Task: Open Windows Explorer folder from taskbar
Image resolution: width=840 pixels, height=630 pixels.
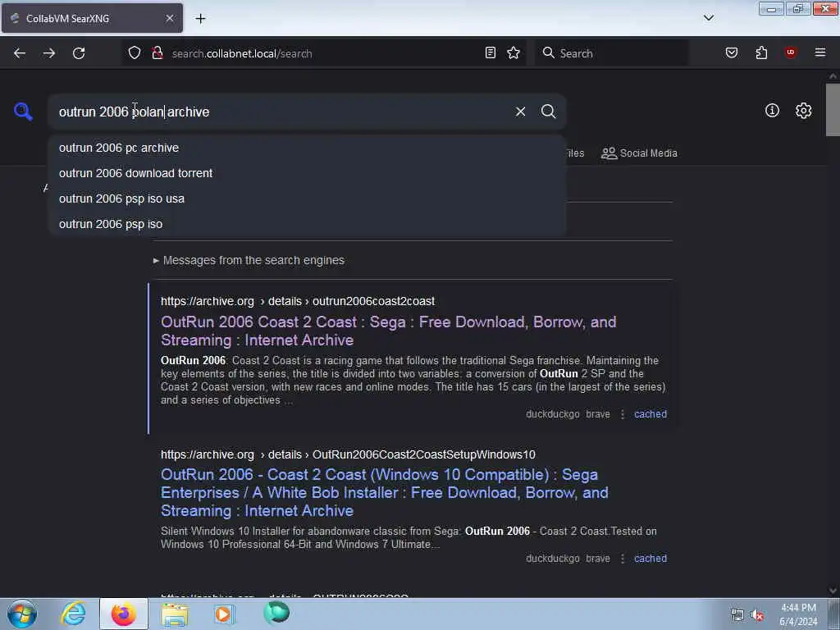Action: coord(175,614)
